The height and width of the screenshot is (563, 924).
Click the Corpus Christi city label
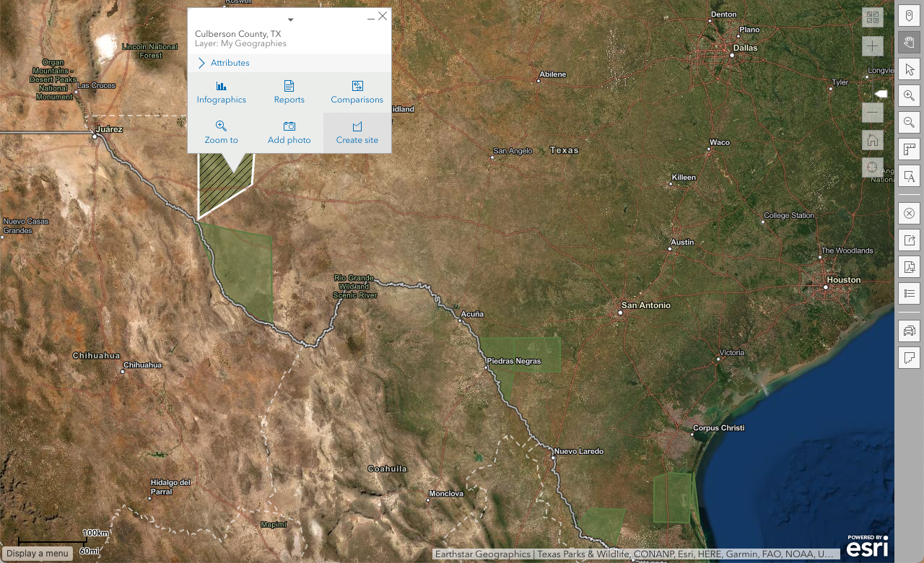point(718,428)
